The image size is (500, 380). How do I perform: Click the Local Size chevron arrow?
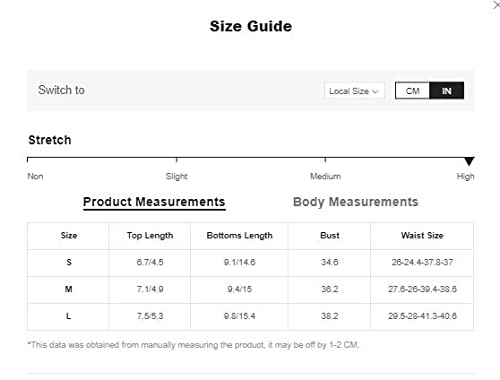pyautogui.click(x=375, y=91)
